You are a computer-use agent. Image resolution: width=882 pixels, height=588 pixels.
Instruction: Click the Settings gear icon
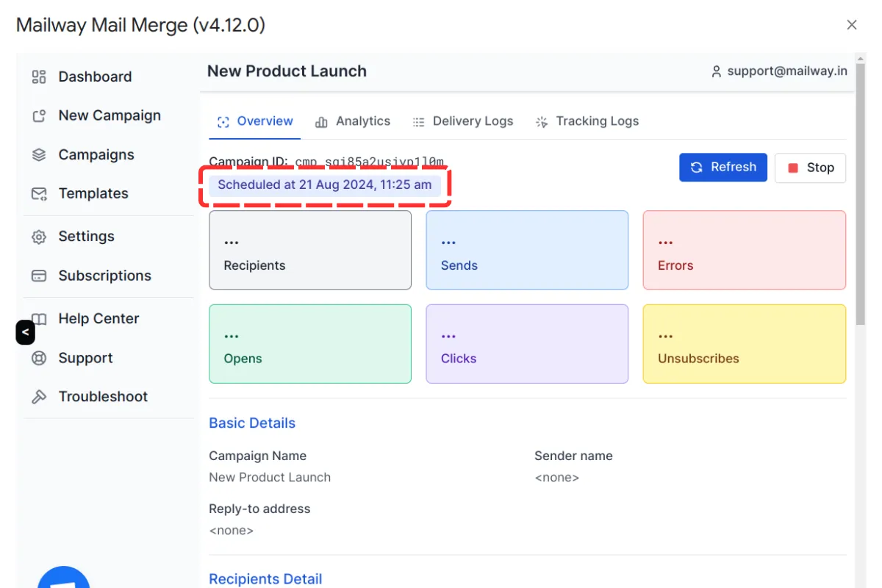point(39,237)
